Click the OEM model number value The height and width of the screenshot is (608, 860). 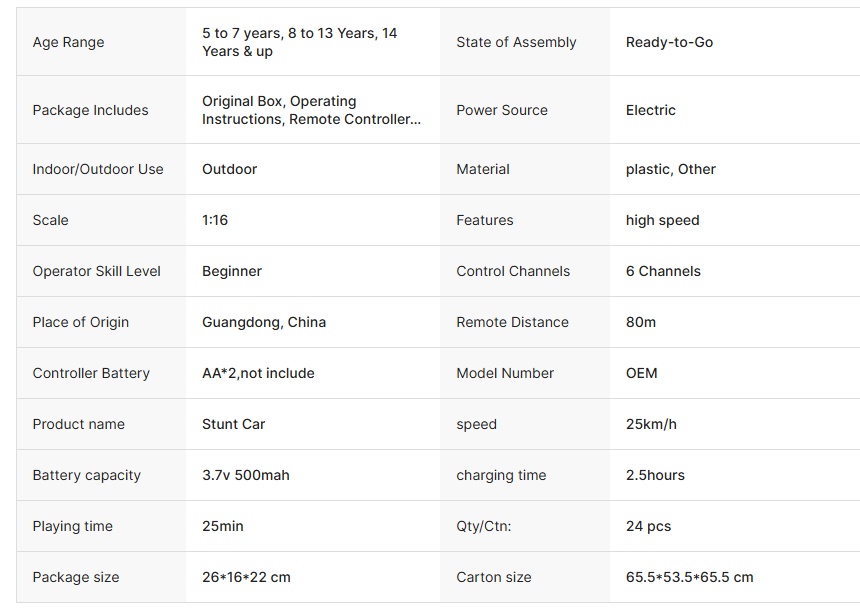coord(641,373)
